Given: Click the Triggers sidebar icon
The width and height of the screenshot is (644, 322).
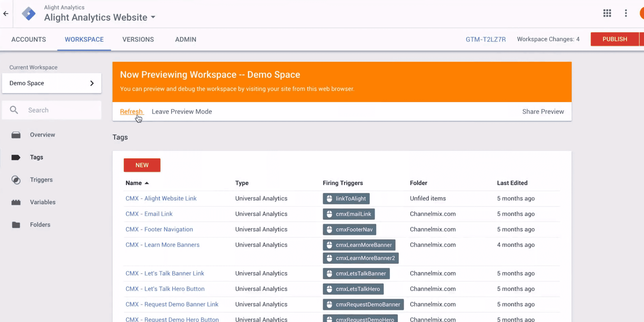Looking at the screenshot, I should point(16,180).
